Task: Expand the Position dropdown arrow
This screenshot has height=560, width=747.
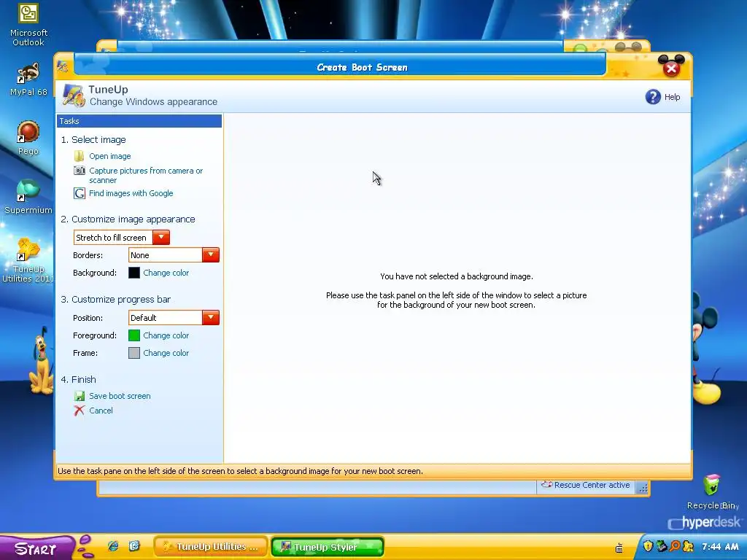Action: [x=211, y=318]
